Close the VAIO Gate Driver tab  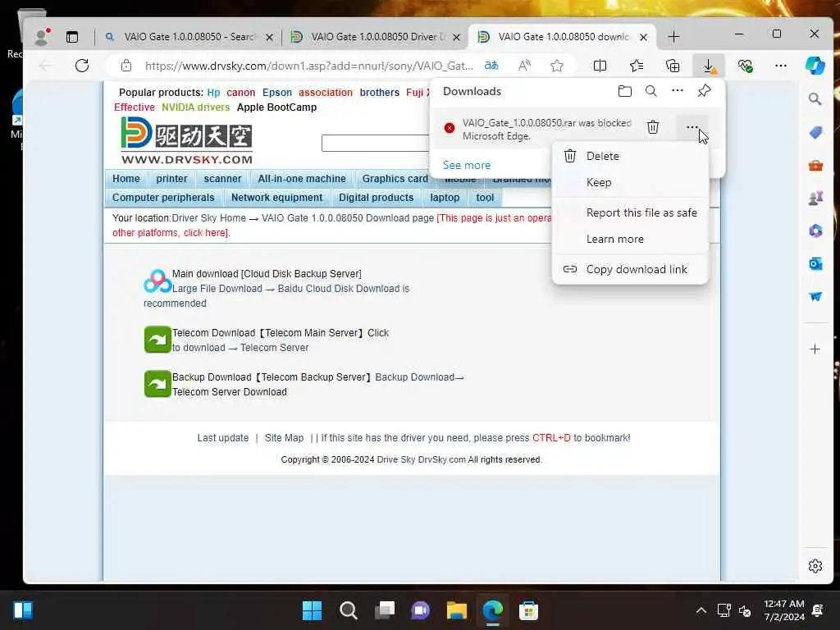point(456,37)
